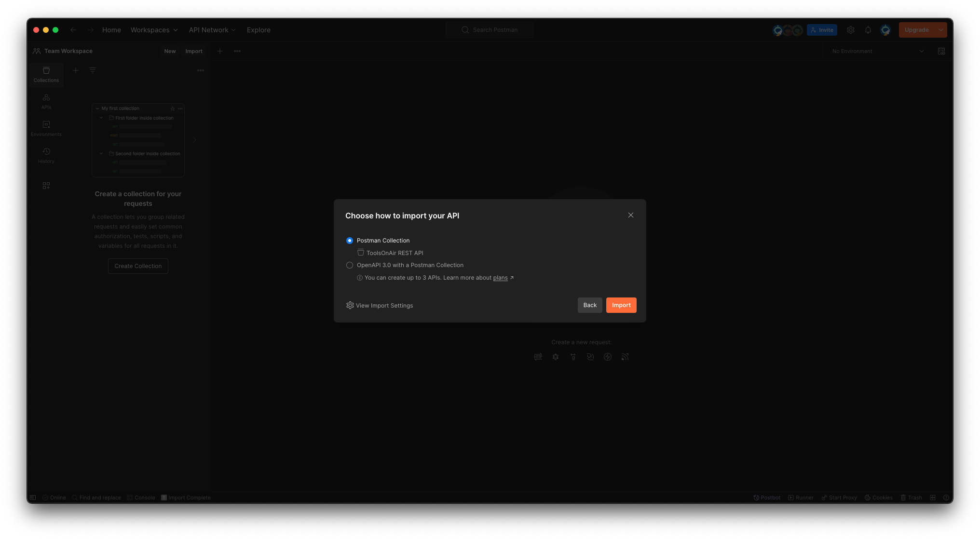This screenshot has height=539, width=980.
Task: Expand the Workspaces dropdown
Action: coord(154,30)
